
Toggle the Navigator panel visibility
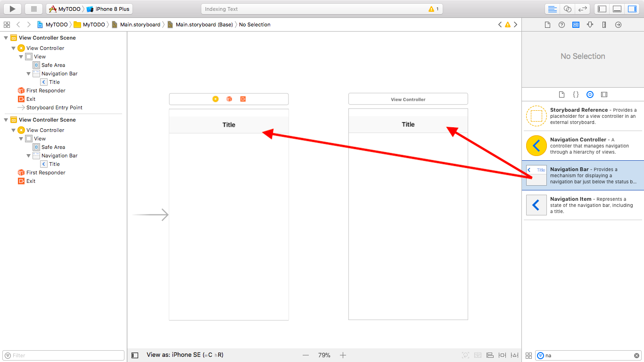pos(602,8)
